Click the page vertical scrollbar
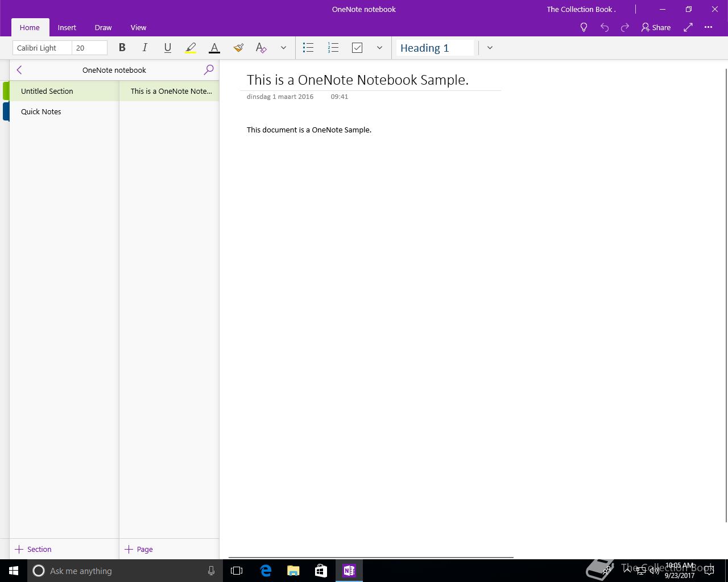This screenshot has width=728, height=582. point(726,296)
